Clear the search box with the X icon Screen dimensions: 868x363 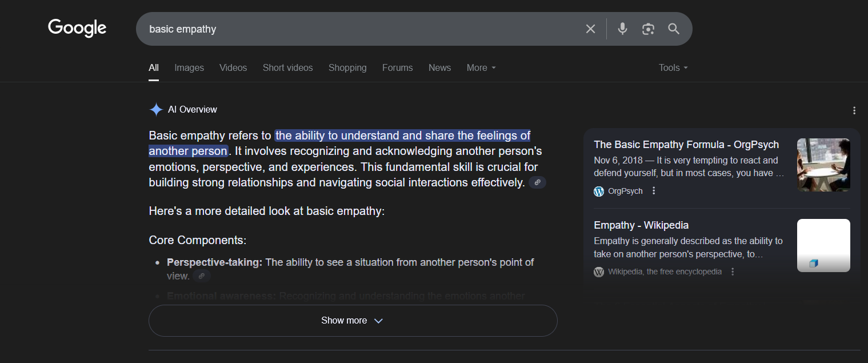pyautogui.click(x=590, y=29)
